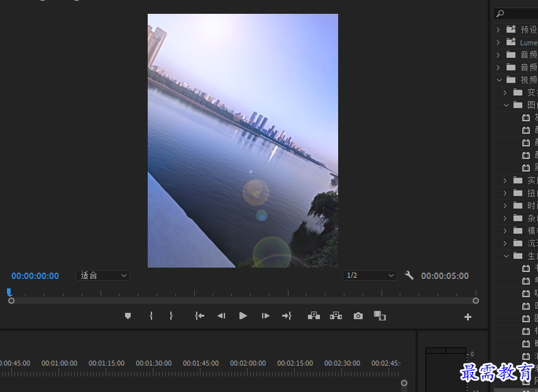This screenshot has width=538, height=392.
Task: Click the Extract button
Action: tap(336, 316)
